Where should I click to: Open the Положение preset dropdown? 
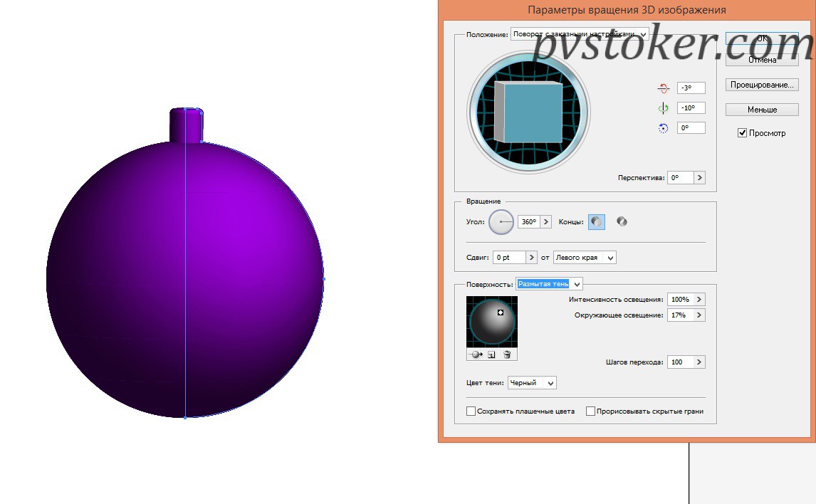coord(580,34)
